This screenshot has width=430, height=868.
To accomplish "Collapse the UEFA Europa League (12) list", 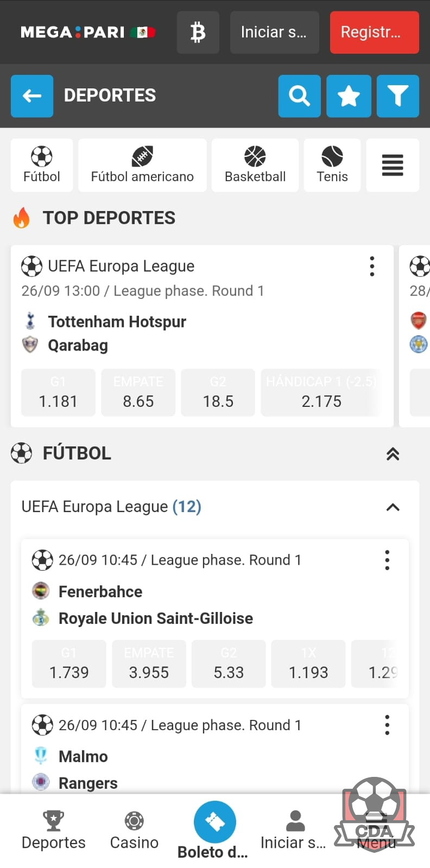I will 393,507.
